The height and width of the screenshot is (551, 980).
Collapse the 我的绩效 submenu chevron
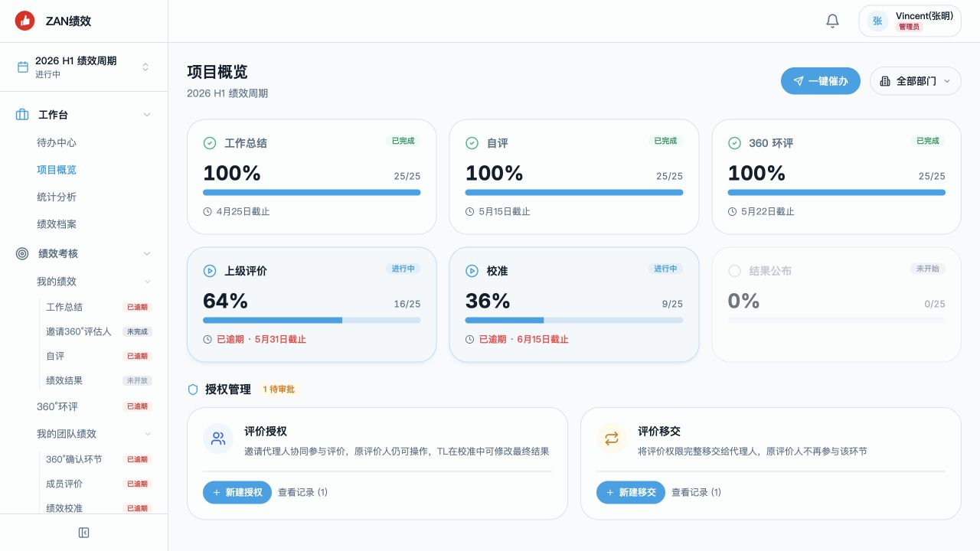pos(148,282)
